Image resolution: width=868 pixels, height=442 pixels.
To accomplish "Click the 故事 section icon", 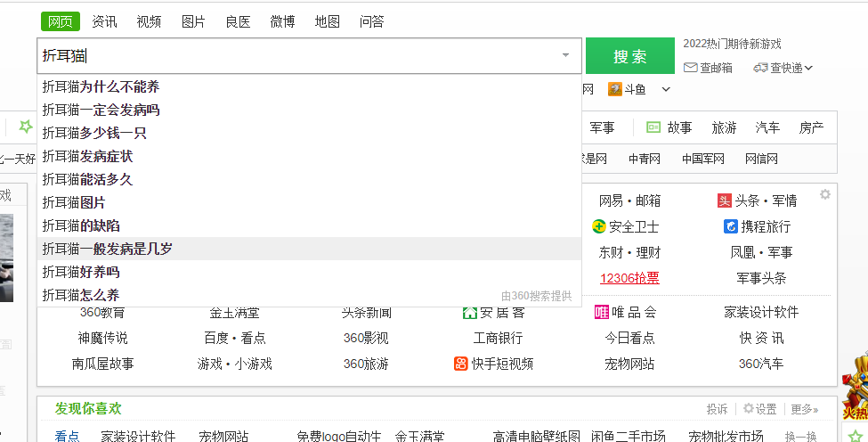I will pos(653,127).
